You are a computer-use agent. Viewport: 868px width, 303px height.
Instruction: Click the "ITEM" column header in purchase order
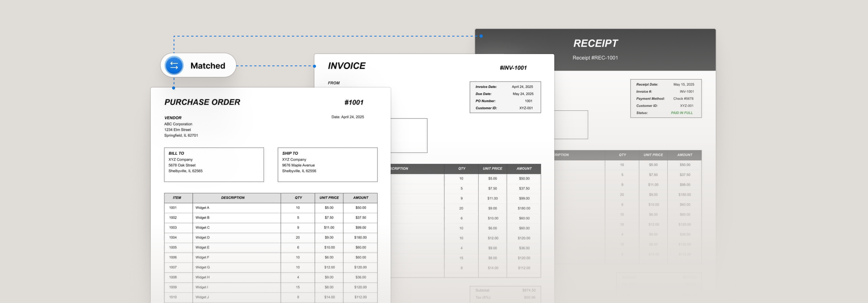click(x=177, y=198)
